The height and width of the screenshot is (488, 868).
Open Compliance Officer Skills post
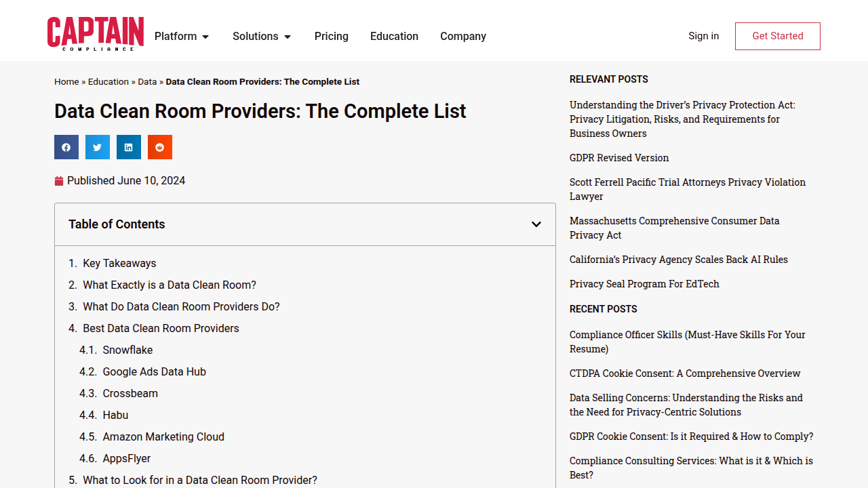tap(688, 342)
